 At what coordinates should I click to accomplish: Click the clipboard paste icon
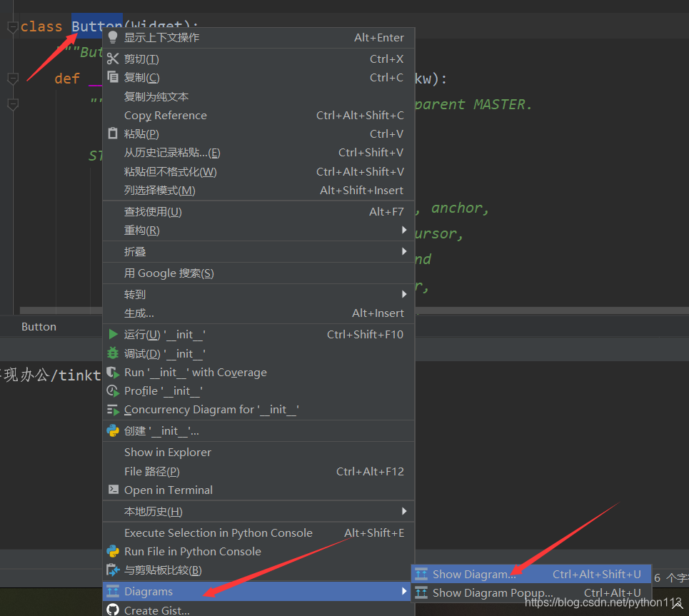(x=113, y=133)
